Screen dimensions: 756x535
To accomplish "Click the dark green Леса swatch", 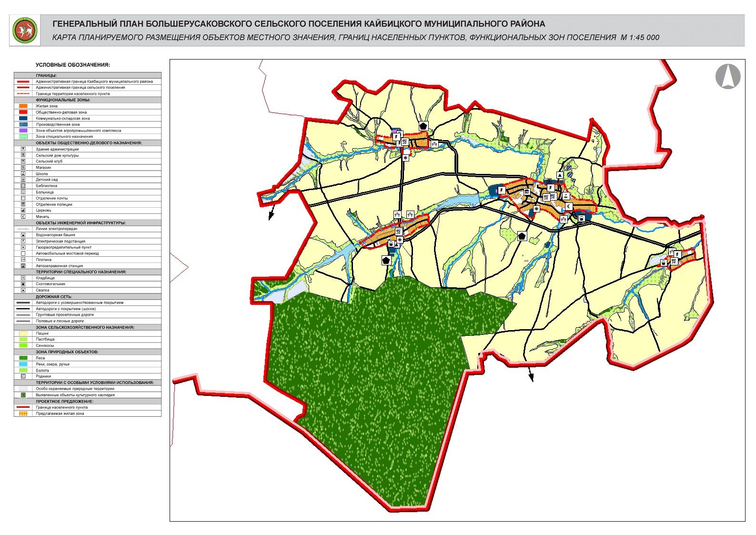I will (x=23, y=358).
